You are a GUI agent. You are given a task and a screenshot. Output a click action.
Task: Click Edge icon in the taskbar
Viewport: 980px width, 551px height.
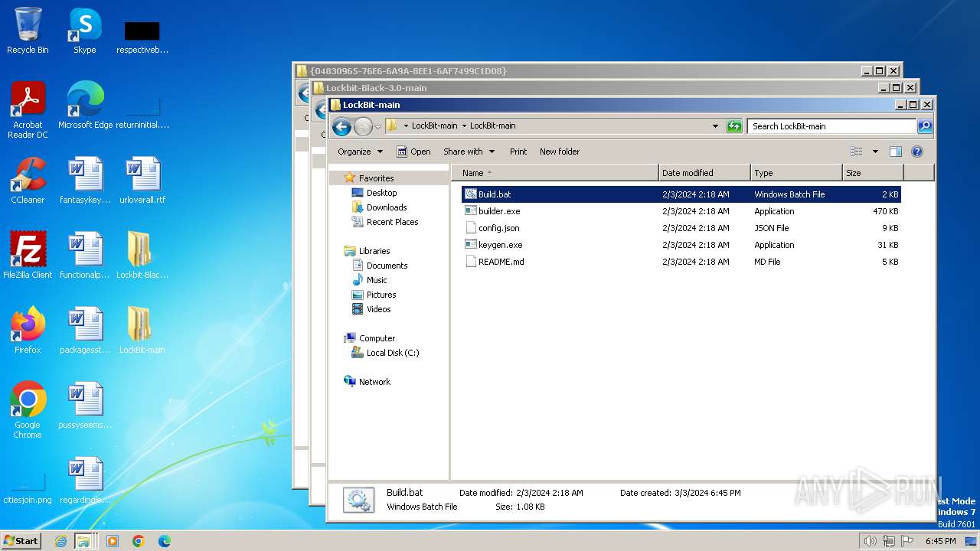pos(165,541)
